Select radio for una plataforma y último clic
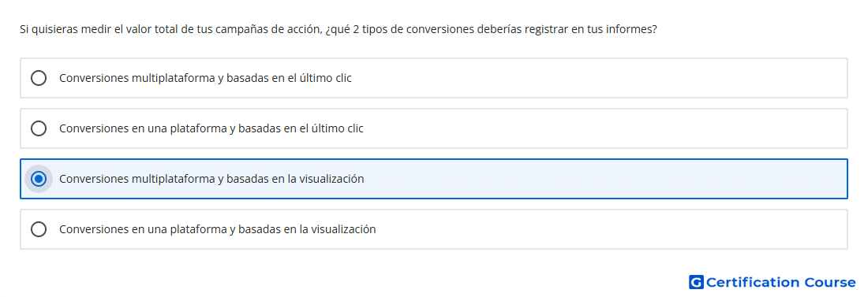 pyautogui.click(x=39, y=128)
